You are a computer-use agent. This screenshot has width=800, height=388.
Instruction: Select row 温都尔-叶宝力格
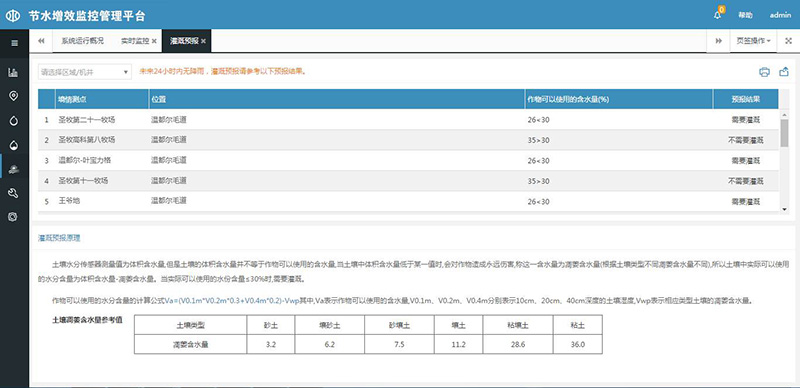coord(408,160)
